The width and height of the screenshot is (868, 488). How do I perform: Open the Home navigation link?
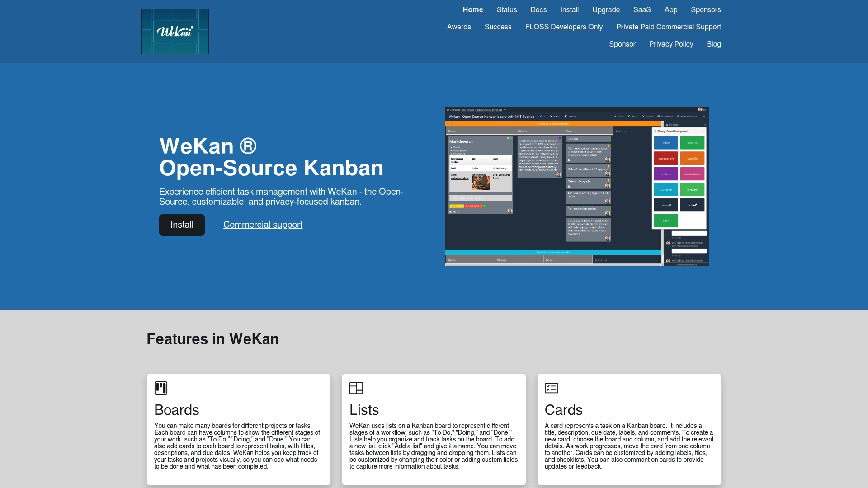[x=473, y=10]
